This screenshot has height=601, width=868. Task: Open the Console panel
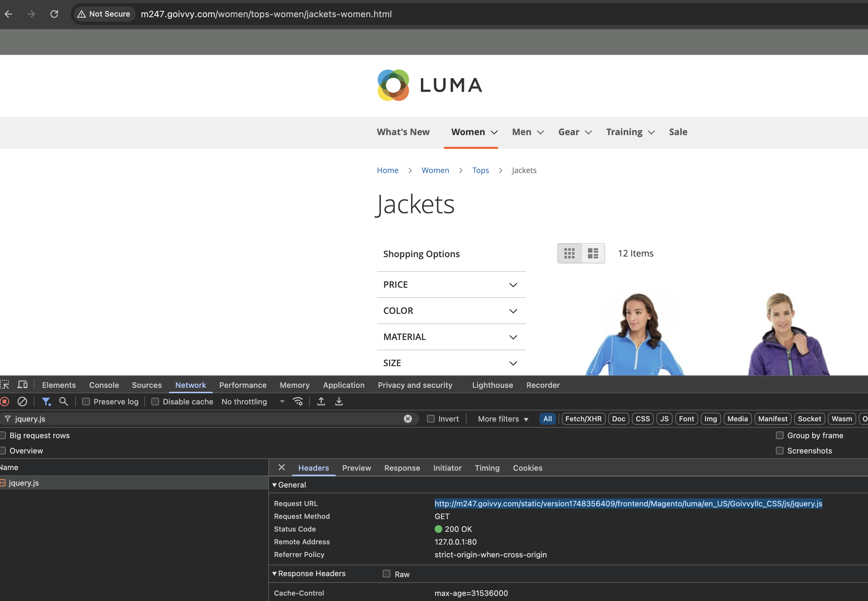tap(104, 385)
